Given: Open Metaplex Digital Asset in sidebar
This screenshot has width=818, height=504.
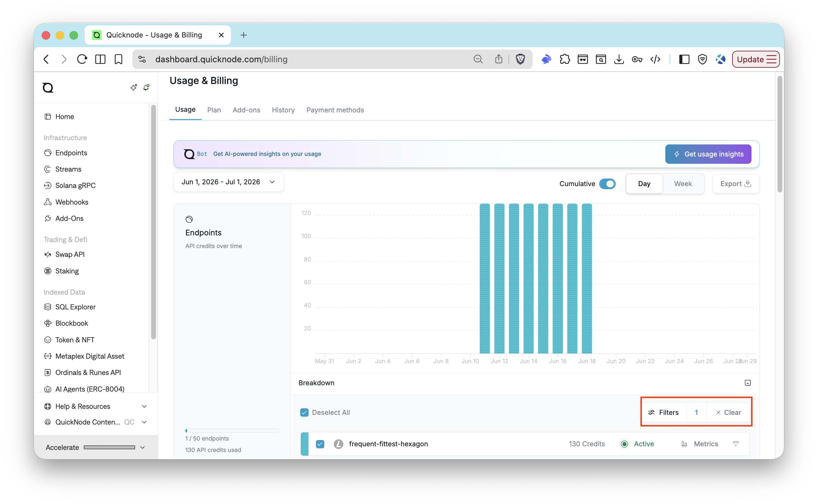Looking at the screenshot, I should click(84, 357).
